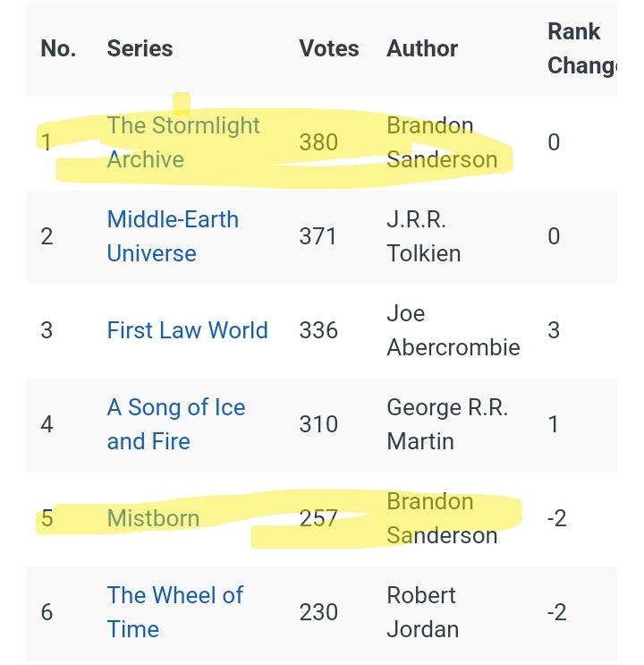Click the George R.R. Martin author cell
Image resolution: width=644 pixels, height=665 pixels.
coord(447,424)
